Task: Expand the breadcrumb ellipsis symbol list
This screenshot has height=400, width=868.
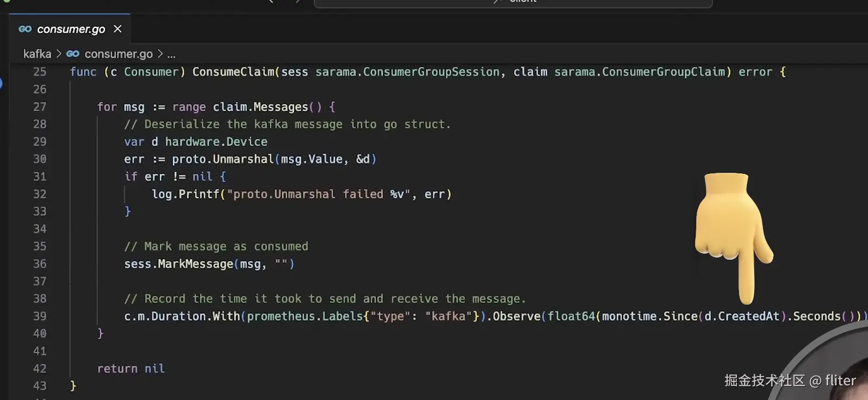Action: tap(171, 54)
